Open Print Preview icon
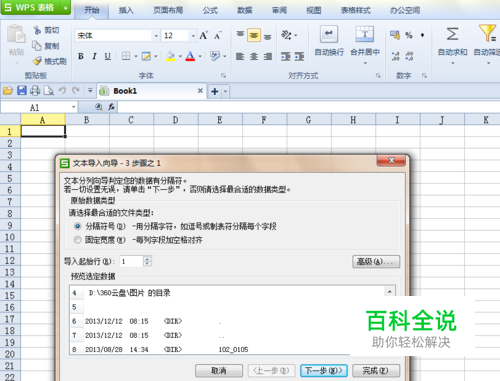This screenshot has width=500, height=381. coord(49,91)
